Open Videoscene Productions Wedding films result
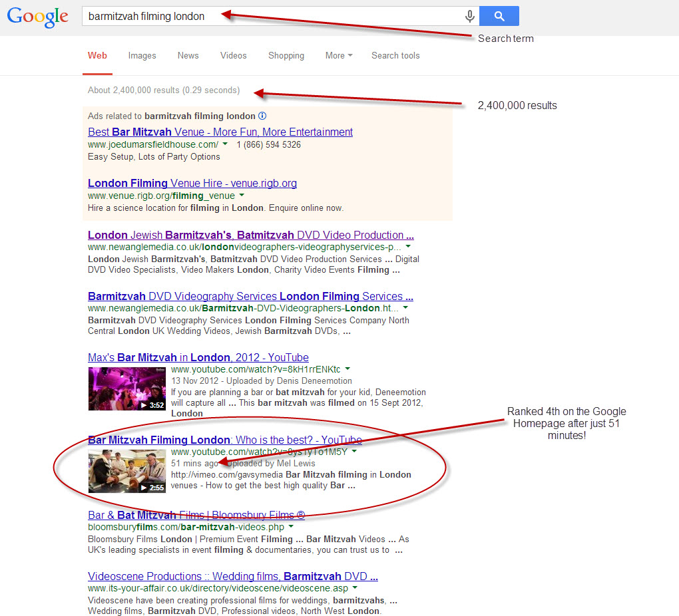Image resolution: width=679 pixels, height=616 pixels. pyautogui.click(x=233, y=576)
